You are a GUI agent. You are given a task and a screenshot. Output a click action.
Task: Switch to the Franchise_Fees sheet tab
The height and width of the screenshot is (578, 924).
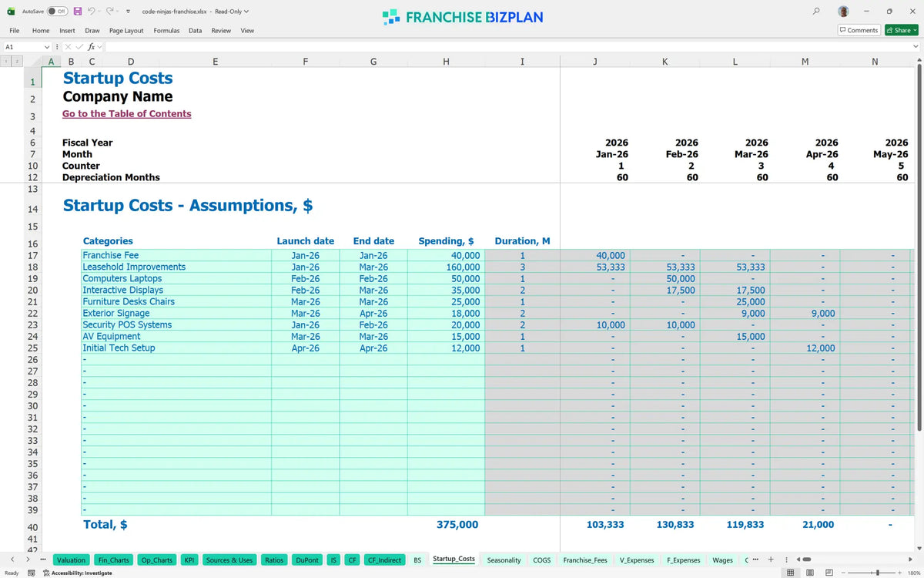(x=585, y=560)
